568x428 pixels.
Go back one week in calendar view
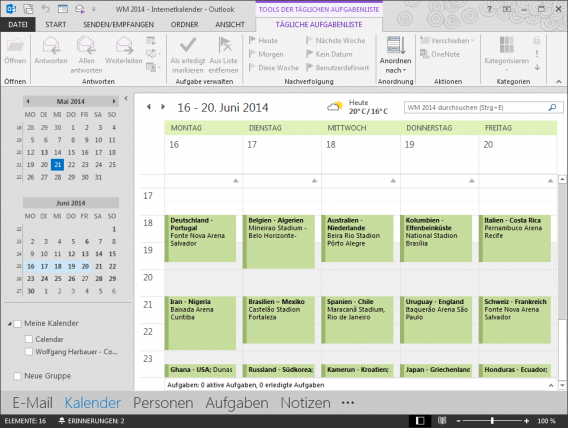(x=149, y=106)
